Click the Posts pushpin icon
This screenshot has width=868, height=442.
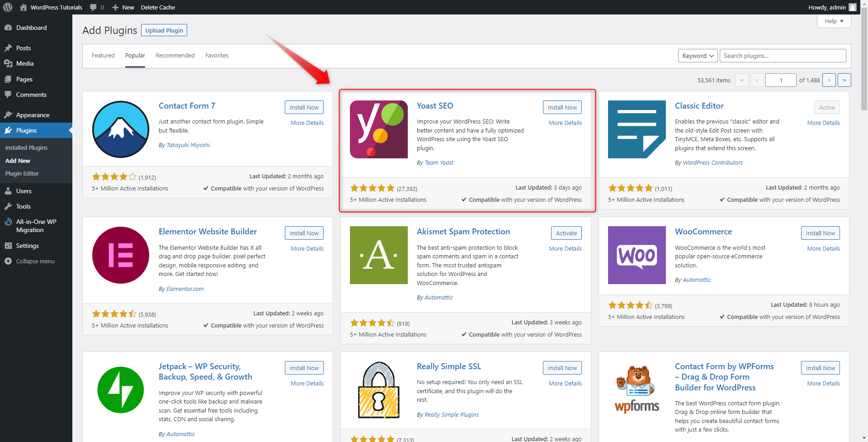tap(8, 48)
